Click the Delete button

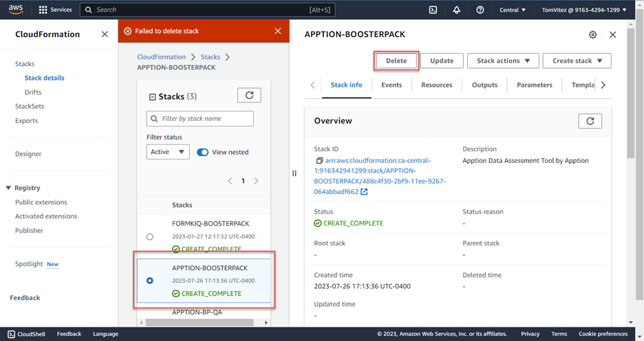click(x=396, y=60)
